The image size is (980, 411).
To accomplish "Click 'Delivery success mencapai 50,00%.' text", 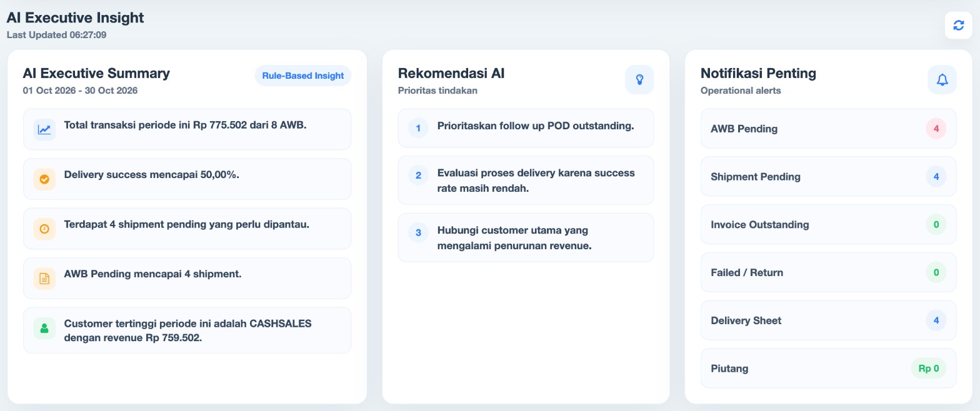I will click(x=151, y=174).
